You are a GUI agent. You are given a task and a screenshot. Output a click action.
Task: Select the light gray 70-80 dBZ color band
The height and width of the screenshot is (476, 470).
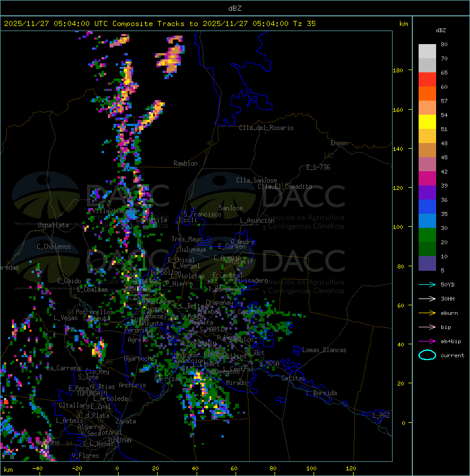(427, 51)
